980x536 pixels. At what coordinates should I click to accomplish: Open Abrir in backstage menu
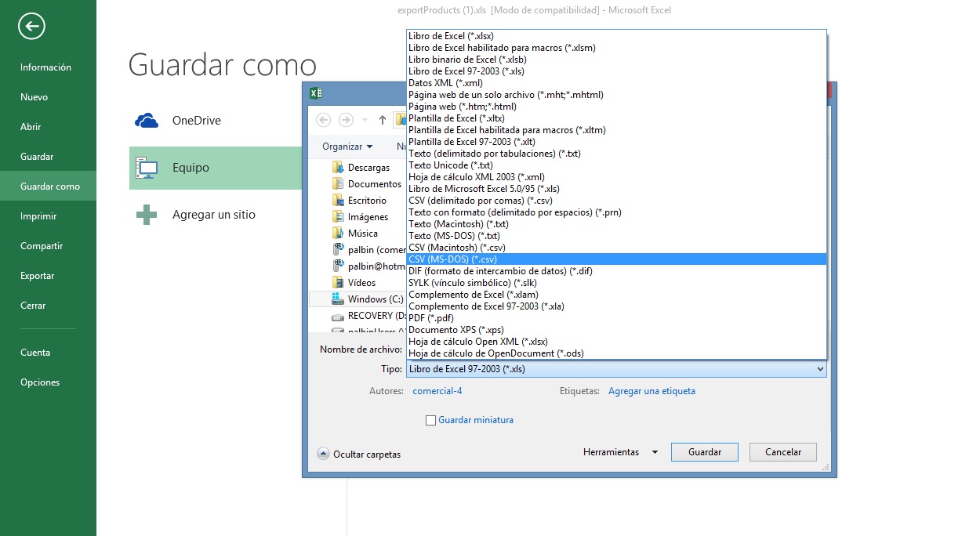click(x=48, y=127)
